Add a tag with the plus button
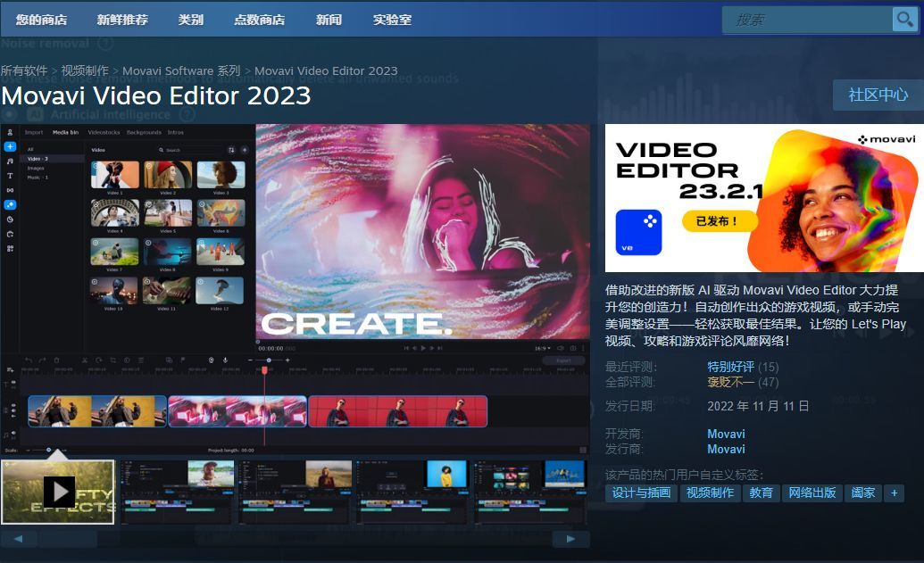This screenshot has height=563, width=924. 894,493
